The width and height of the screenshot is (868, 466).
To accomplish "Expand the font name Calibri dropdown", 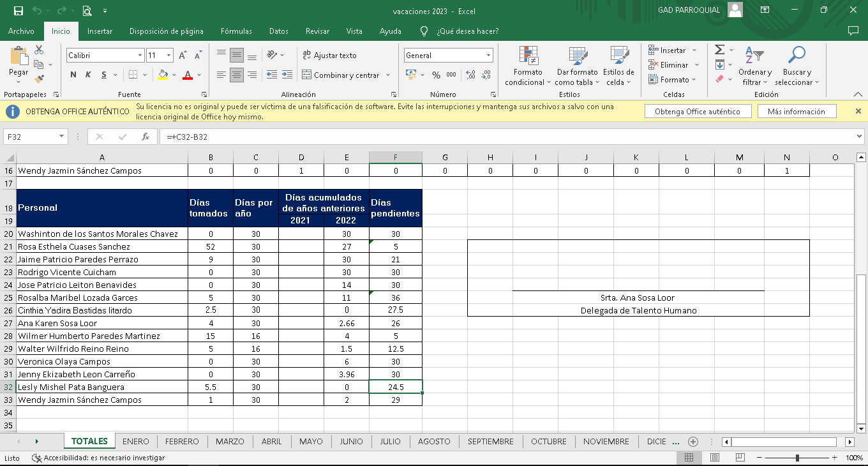I will click(x=140, y=56).
